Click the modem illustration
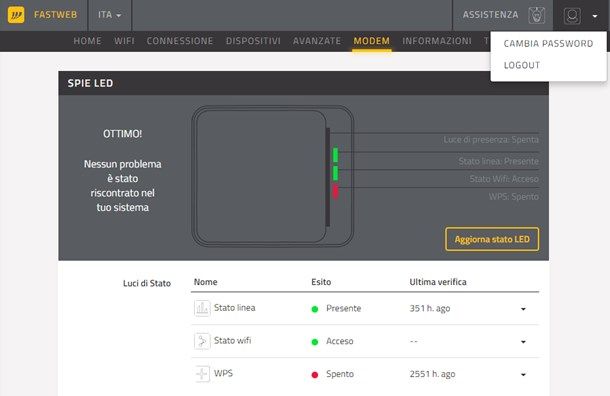This screenshot has height=396, width=610. click(272, 176)
